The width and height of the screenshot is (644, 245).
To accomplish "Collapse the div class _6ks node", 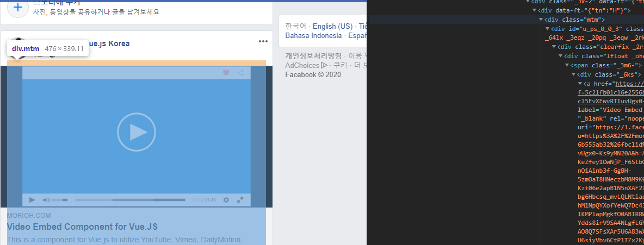I will coord(573,74).
